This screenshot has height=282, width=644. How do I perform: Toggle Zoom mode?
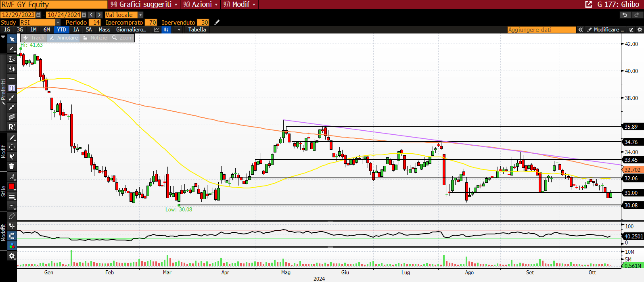pos(122,38)
